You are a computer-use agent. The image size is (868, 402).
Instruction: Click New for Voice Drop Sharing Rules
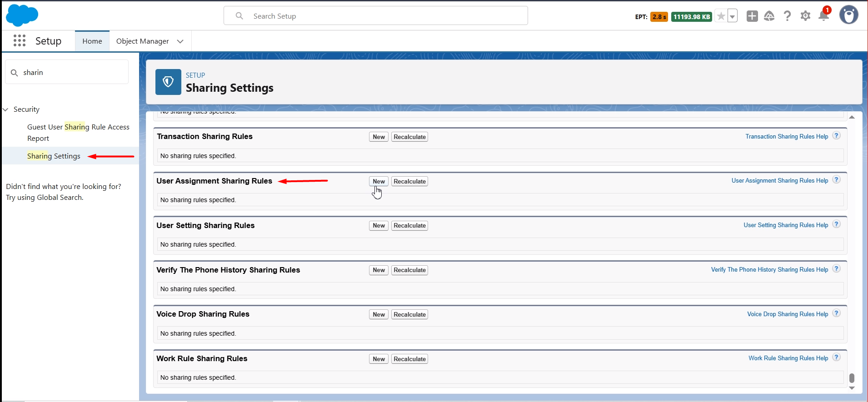pos(379,315)
